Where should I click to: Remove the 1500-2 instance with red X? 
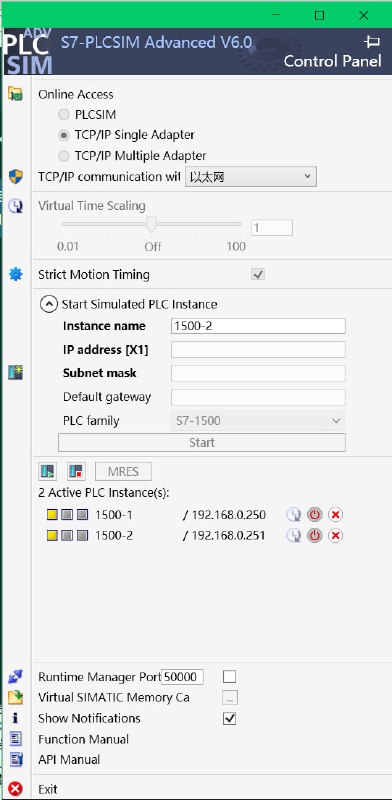pyautogui.click(x=335, y=536)
